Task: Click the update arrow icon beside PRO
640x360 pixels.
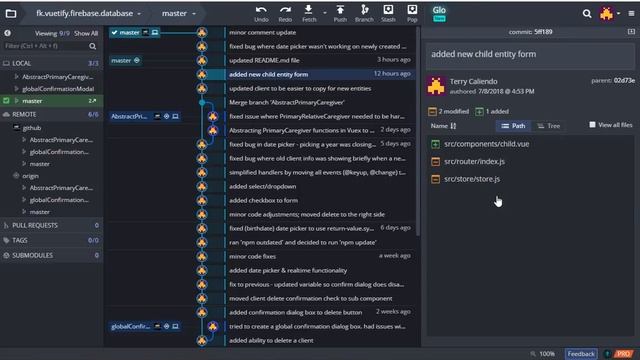Action: point(607,354)
